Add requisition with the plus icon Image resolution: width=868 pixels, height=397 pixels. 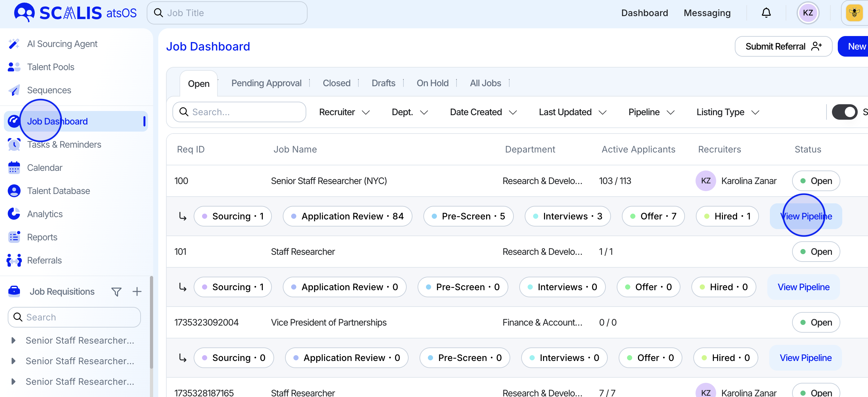pyautogui.click(x=137, y=291)
